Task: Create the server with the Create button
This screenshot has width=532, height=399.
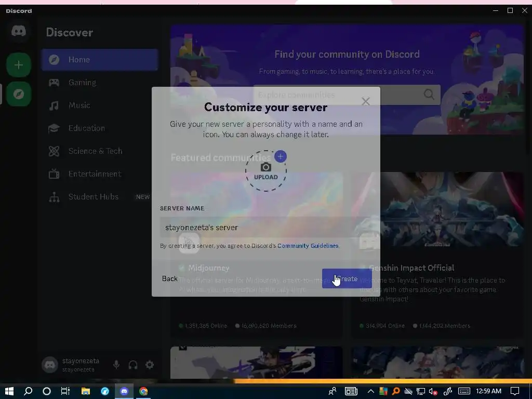Action: pos(347,278)
